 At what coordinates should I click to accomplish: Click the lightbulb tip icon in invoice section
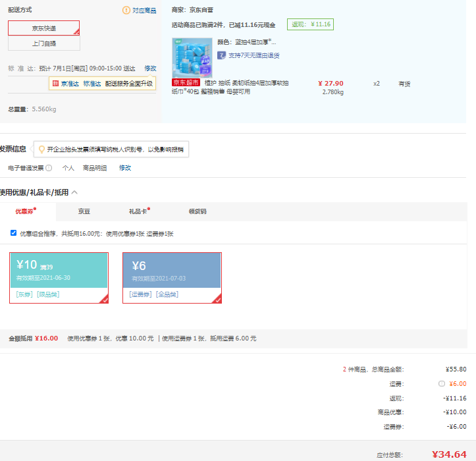tap(41, 149)
